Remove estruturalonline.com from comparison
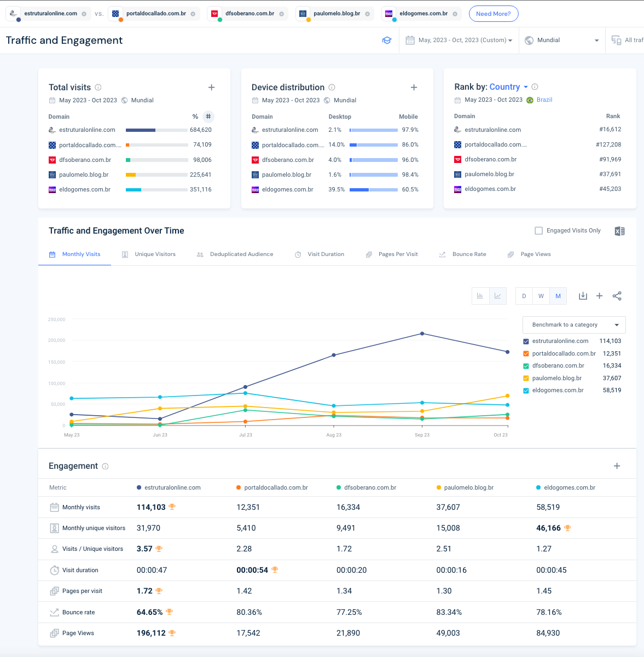Image resolution: width=644 pixels, height=657 pixels. point(84,14)
